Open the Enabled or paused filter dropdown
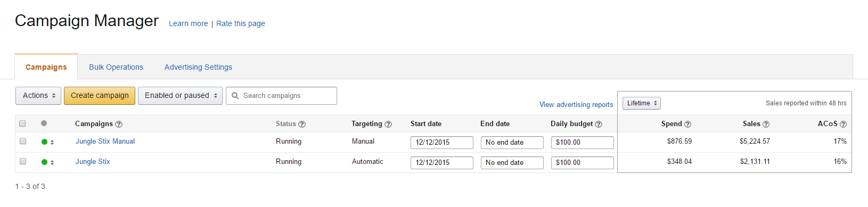 (180, 96)
